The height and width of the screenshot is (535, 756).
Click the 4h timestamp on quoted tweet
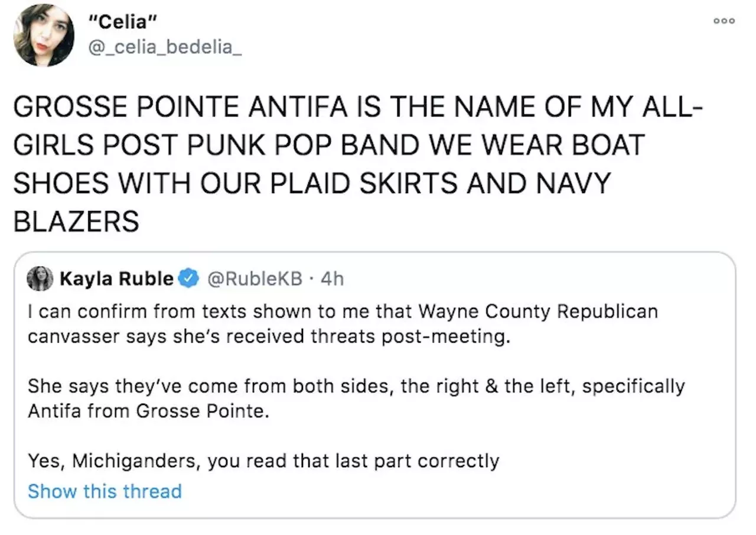pos(331,278)
